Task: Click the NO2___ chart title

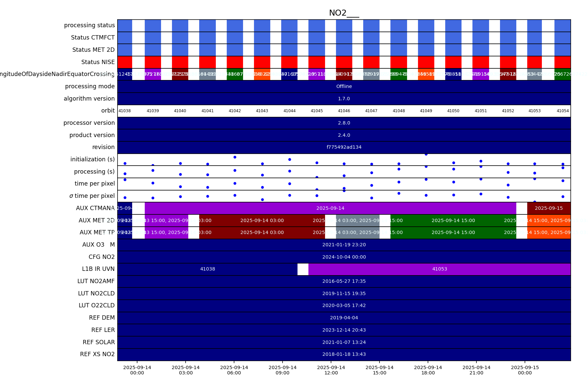Action: pos(344,13)
